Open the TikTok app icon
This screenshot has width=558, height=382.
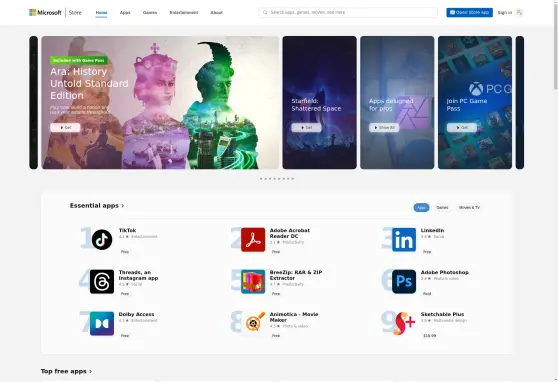coord(102,240)
